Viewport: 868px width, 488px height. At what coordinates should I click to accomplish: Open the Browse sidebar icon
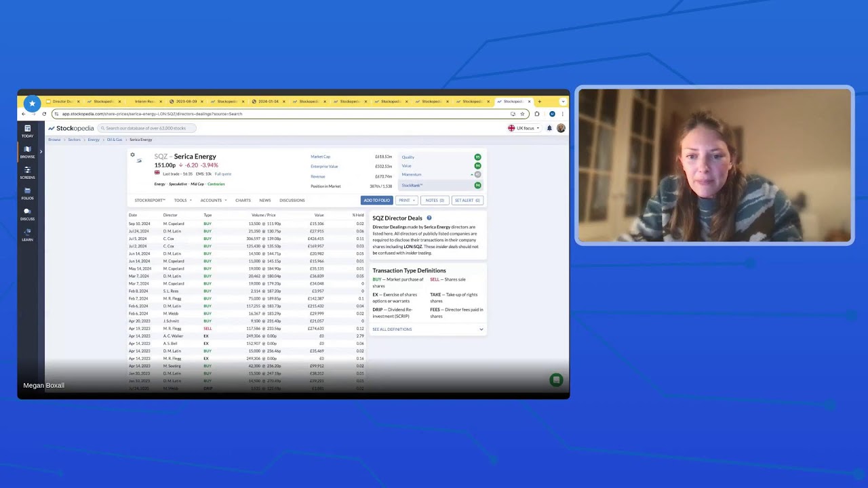[27, 152]
